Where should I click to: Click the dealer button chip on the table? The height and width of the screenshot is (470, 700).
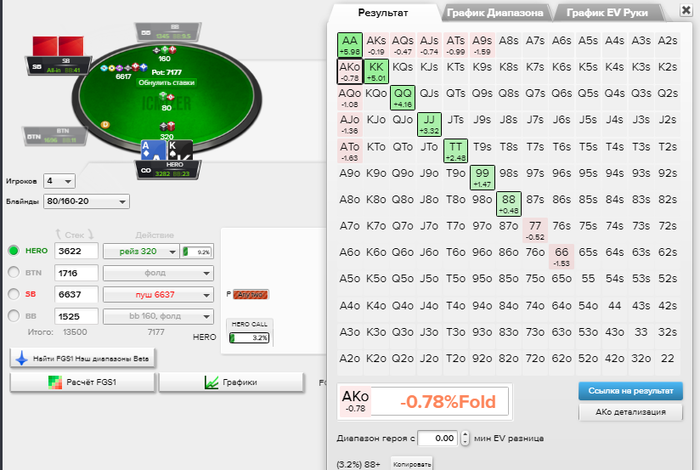click(x=105, y=125)
